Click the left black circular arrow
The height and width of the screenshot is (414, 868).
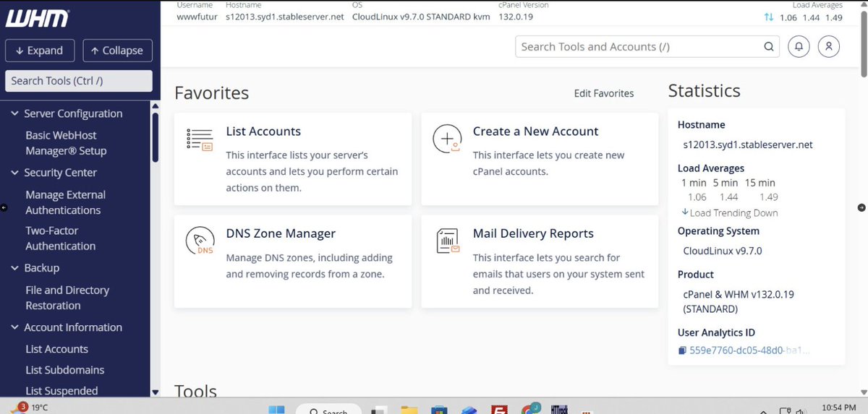pyautogui.click(x=4, y=207)
